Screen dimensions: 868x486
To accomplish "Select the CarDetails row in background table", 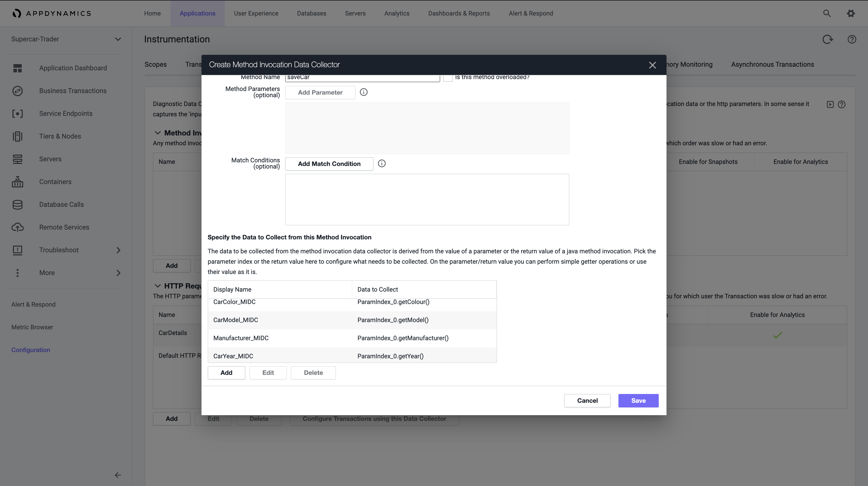I will point(177,336).
